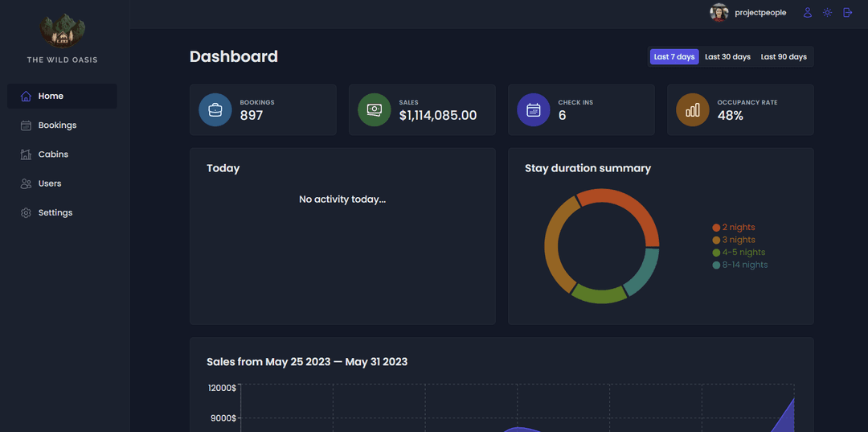Click the Check ins calendar stat icon
Viewport: 868px width, 432px height.
click(x=534, y=110)
